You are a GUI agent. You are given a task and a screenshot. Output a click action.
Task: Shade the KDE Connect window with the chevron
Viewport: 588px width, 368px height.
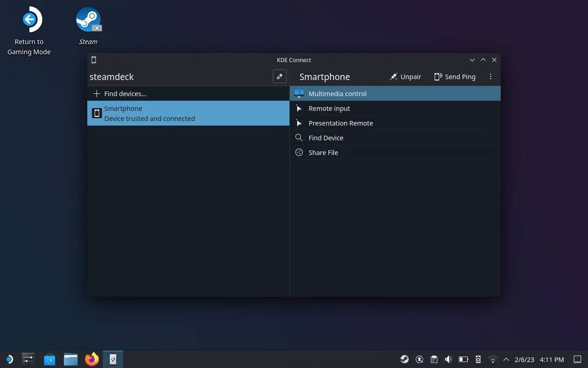click(x=472, y=60)
